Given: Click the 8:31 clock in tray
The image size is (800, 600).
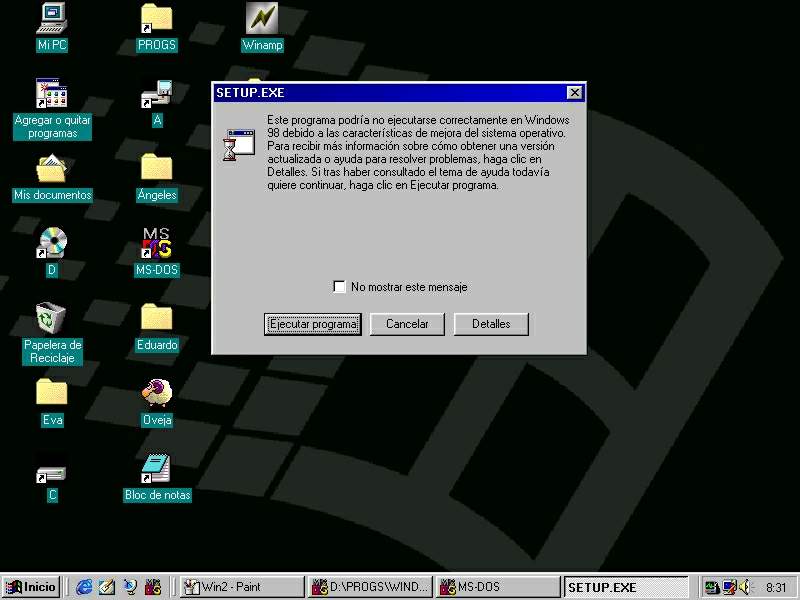Looking at the screenshot, I should coord(776,588).
